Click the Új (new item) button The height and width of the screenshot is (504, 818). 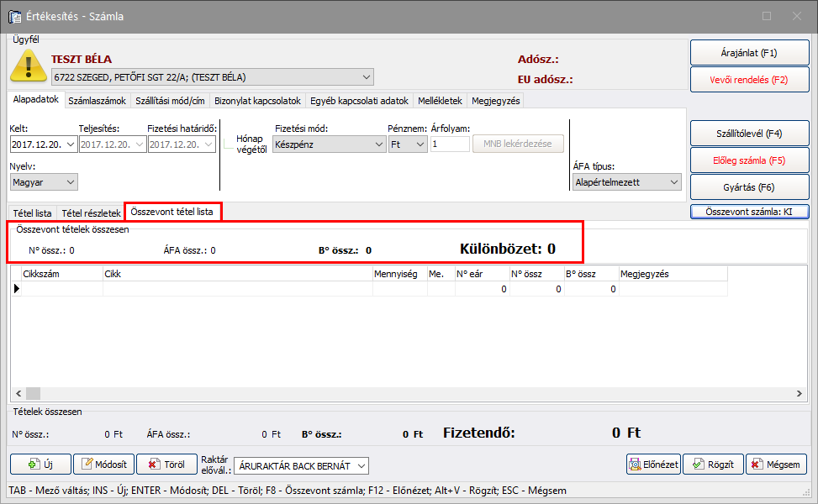(x=40, y=465)
